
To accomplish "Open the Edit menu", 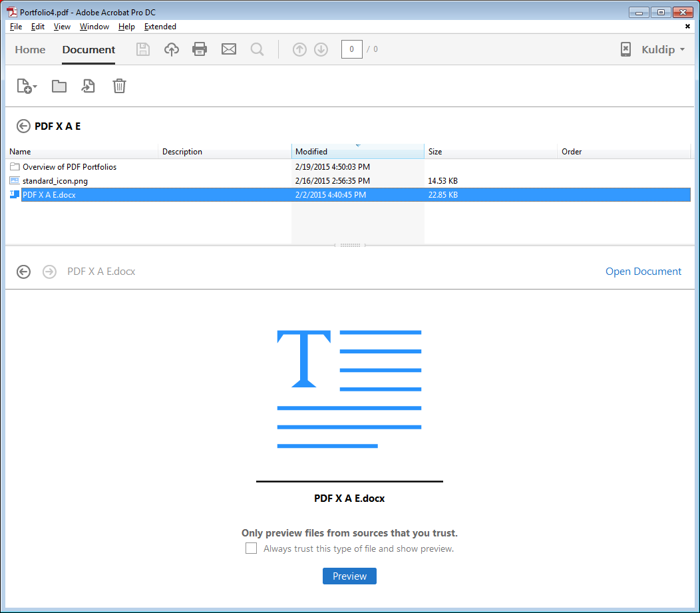I will point(37,27).
